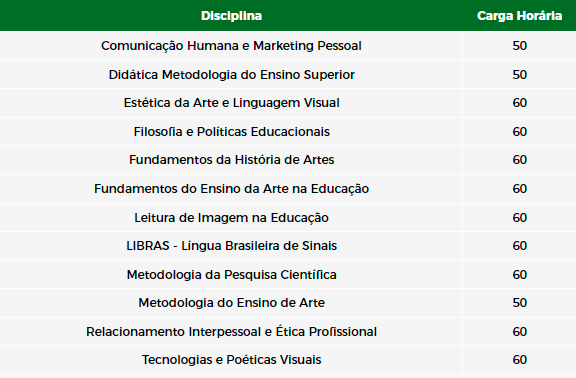
Task: Click Fundamentos da História de Artes
Action: coord(231,159)
